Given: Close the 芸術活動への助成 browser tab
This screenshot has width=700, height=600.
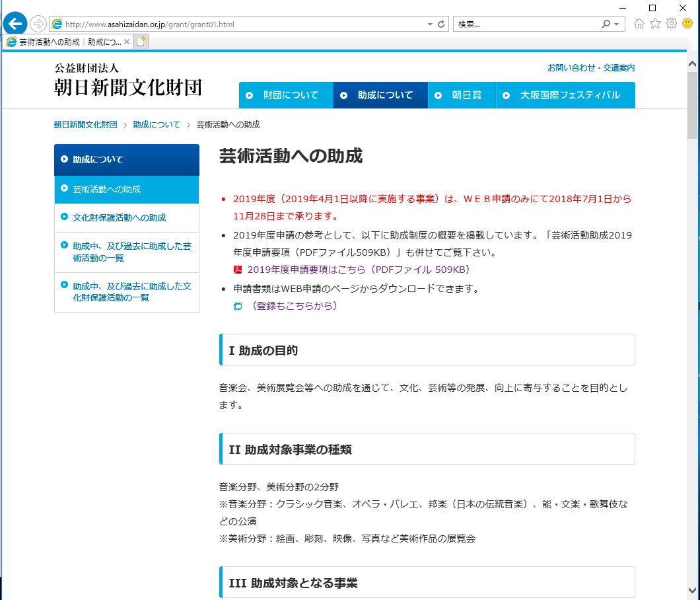Looking at the screenshot, I should (127, 42).
